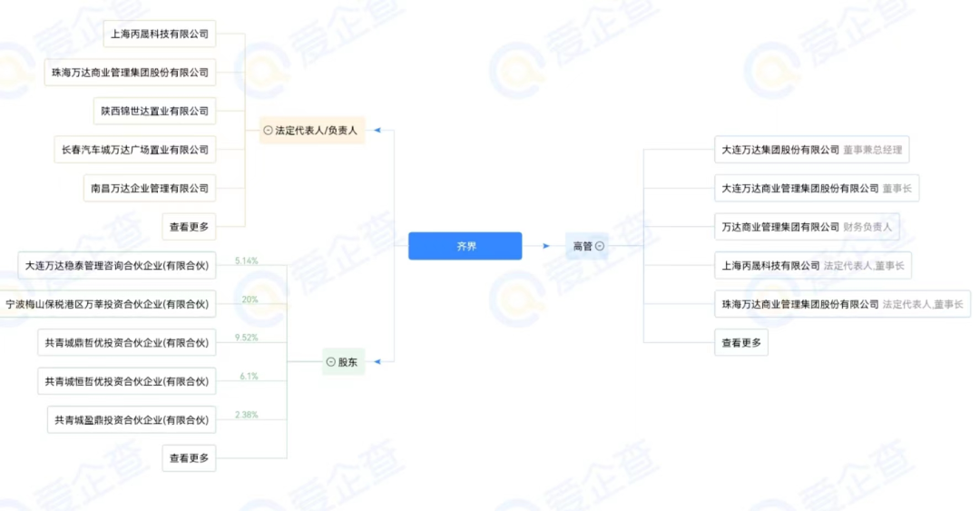Open 长春汽车城万达广场置业有限公司 node

[x=134, y=150]
